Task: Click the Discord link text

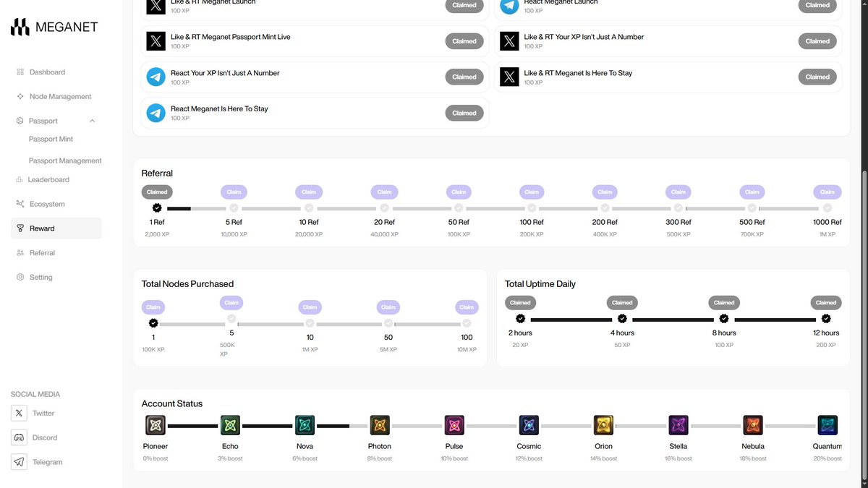Action: click(45, 438)
